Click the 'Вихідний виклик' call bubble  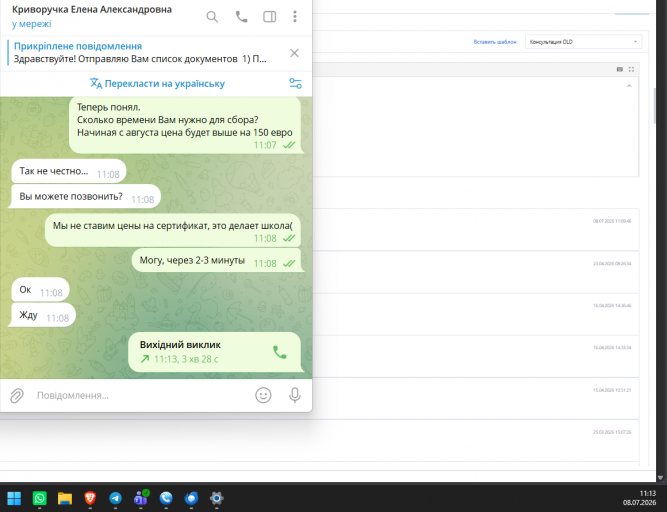214,352
